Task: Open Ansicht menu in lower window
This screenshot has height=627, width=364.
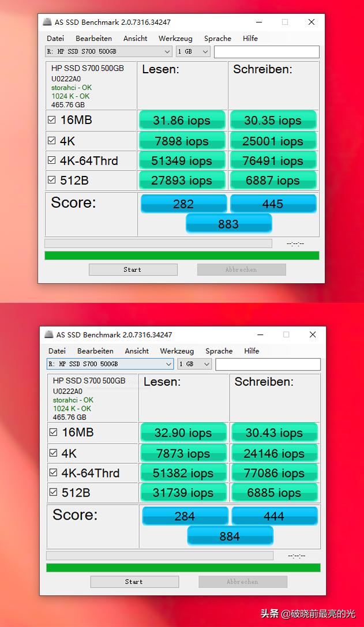Action: coord(137,351)
